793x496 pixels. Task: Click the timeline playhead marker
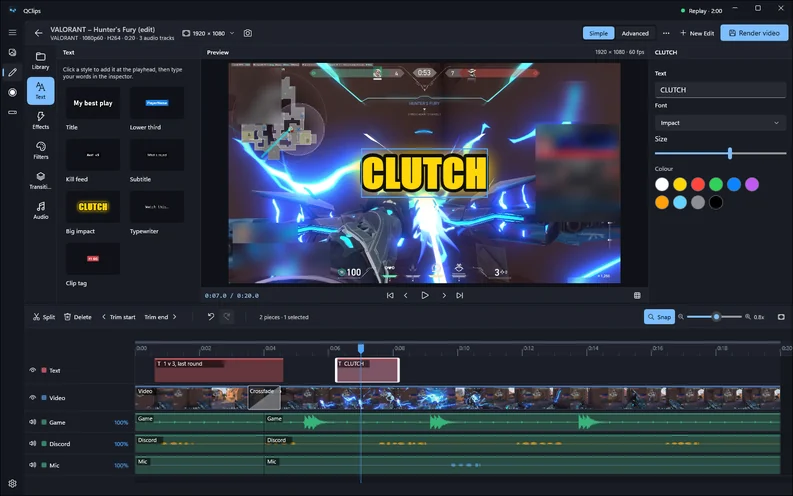point(361,348)
